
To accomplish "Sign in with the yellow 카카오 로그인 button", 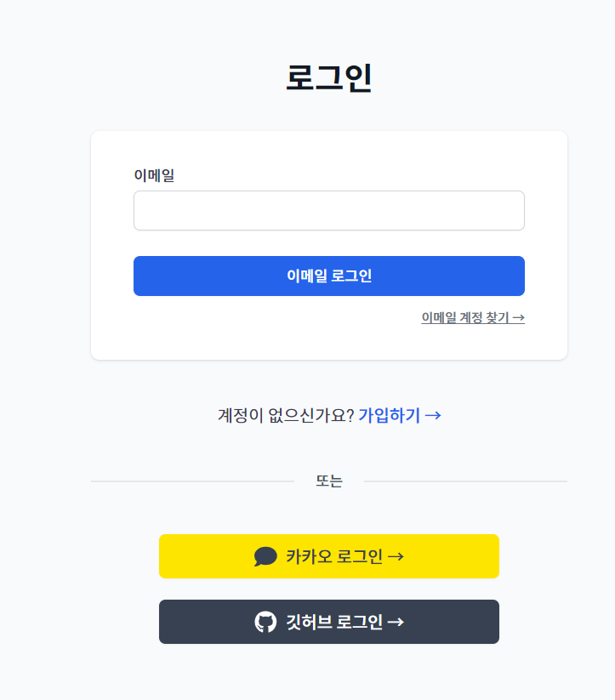I will [x=328, y=556].
